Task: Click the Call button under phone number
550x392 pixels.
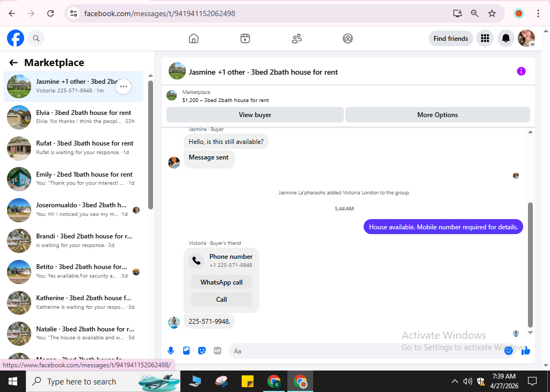Action: (x=221, y=300)
